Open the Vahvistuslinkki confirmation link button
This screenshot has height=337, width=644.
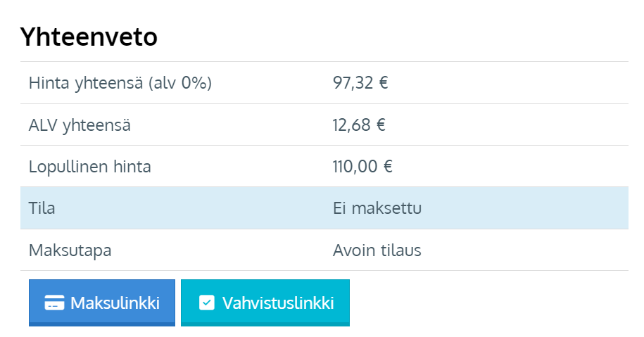pyautogui.click(x=265, y=303)
